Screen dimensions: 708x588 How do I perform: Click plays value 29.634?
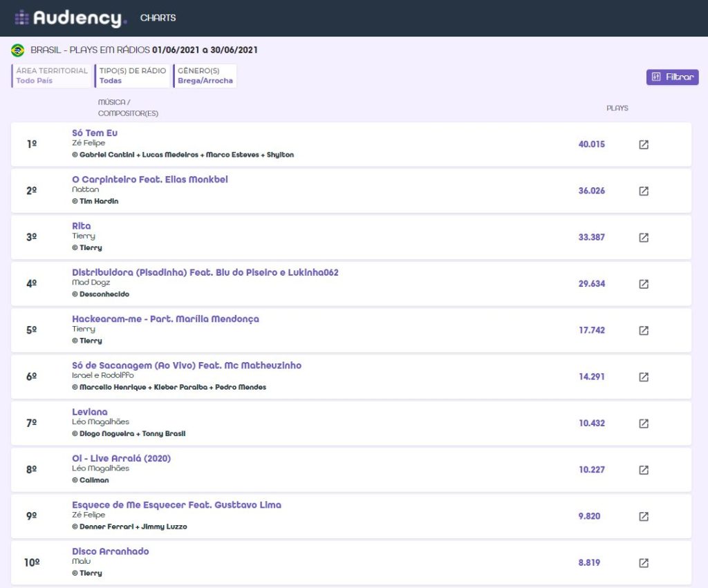tap(592, 284)
